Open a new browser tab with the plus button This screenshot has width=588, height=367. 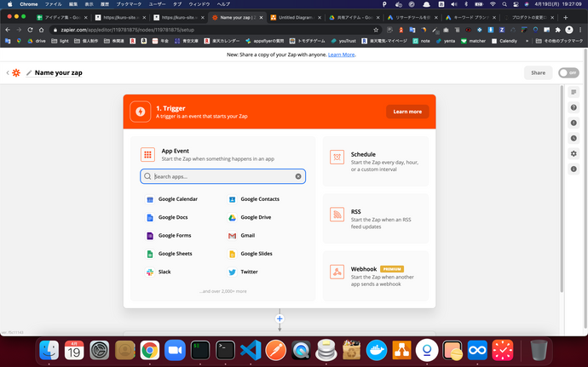(x=566, y=17)
